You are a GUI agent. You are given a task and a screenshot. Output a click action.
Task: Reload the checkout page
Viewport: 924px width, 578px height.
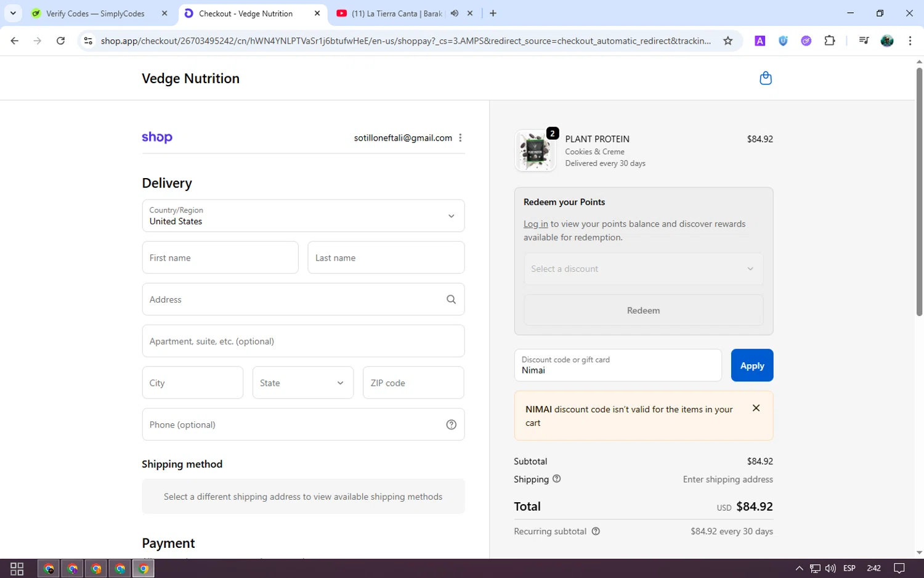[x=60, y=41]
